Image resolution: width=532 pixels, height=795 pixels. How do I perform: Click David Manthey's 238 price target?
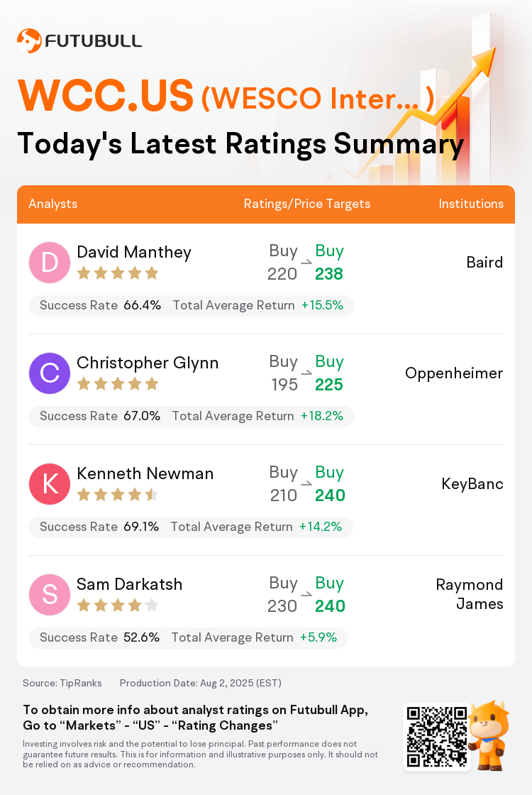pyautogui.click(x=329, y=274)
